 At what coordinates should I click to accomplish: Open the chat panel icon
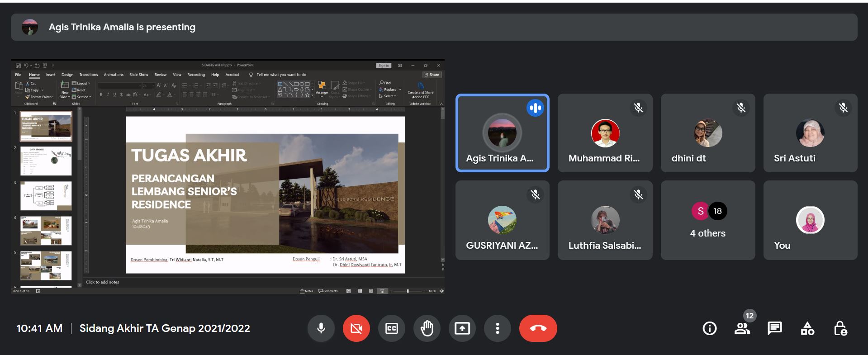coord(774,328)
